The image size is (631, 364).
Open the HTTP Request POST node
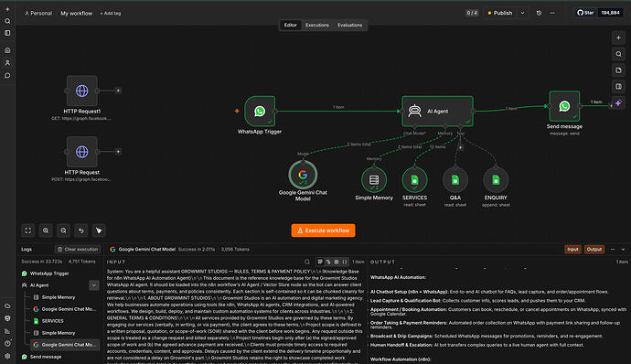click(x=82, y=152)
